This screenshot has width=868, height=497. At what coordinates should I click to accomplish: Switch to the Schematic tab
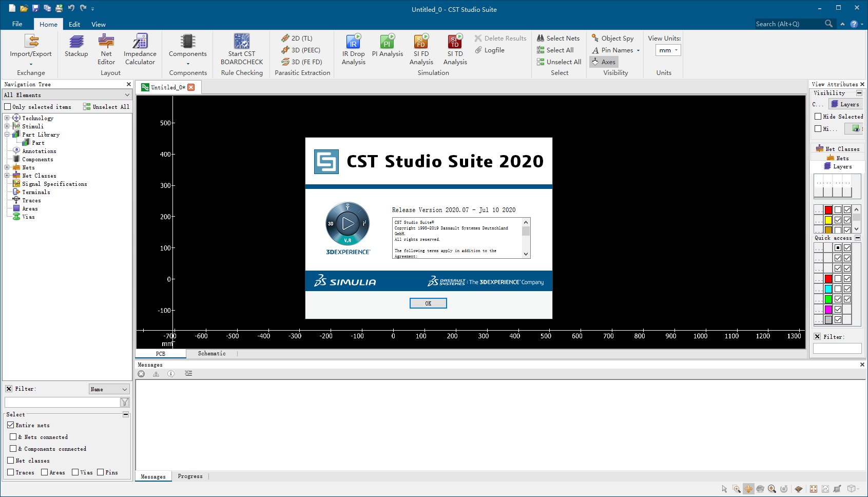pyautogui.click(x=211, y=354)
